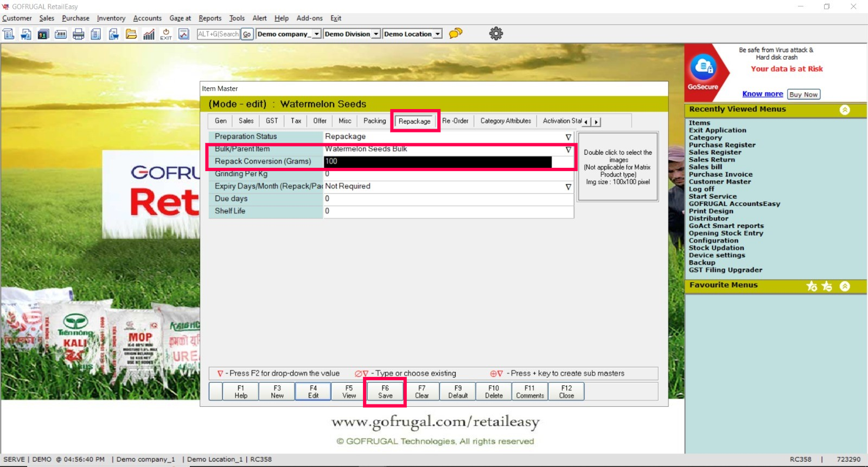Open Stock Updation from recent menus

(716, 248)
